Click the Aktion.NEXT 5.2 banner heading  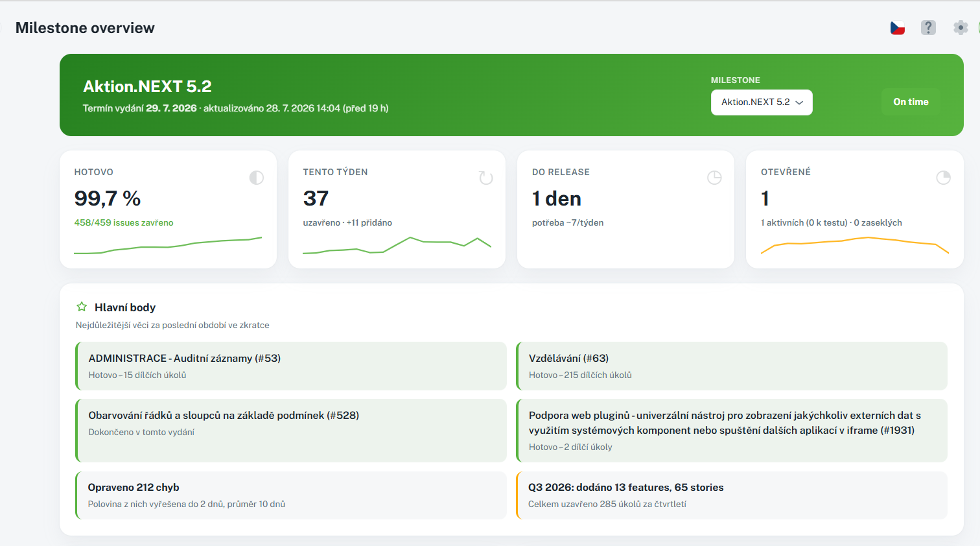pos(147,86)
